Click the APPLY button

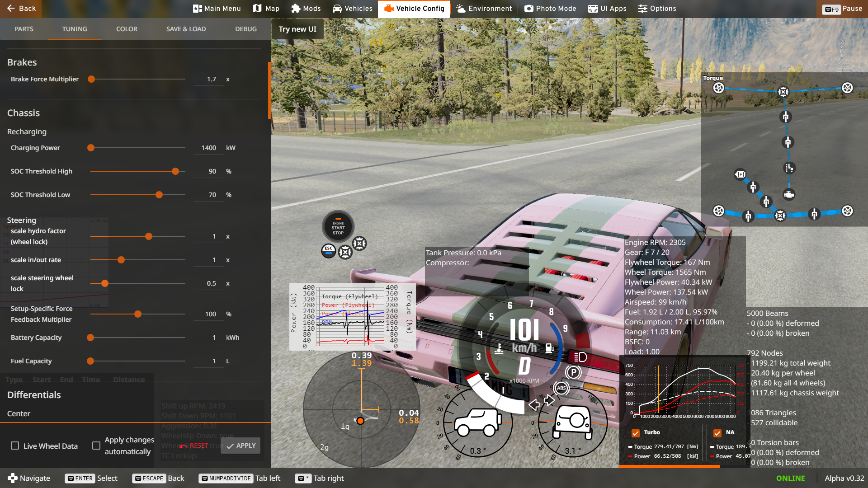click(x=241, y=446)
